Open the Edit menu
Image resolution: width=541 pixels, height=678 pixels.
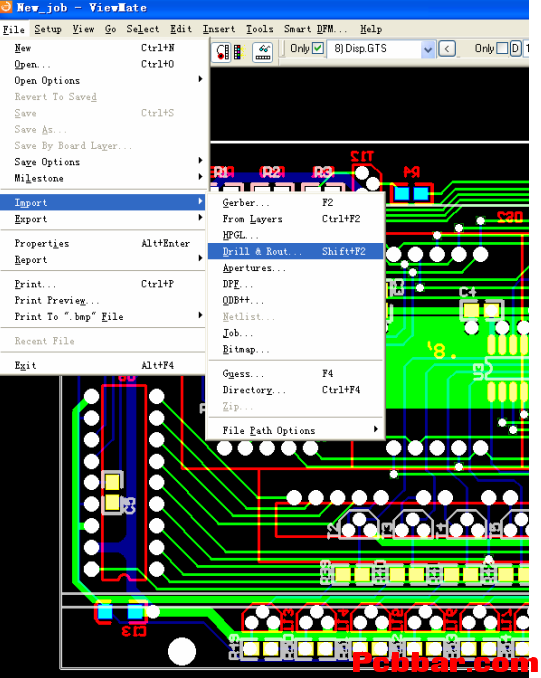pyautogui.click(x=181, y=29)
